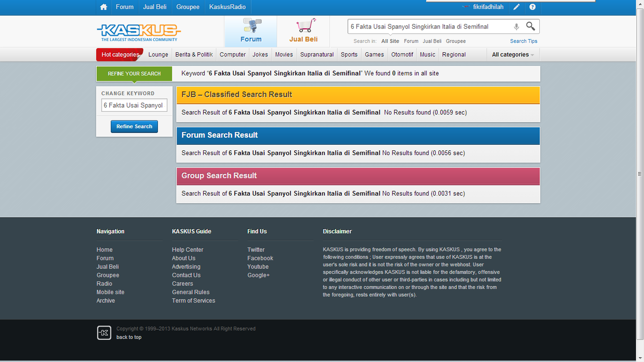Open footer Forum navigation link
The height and width of the screenshot is (362, 644).
[x=105, y=258]
